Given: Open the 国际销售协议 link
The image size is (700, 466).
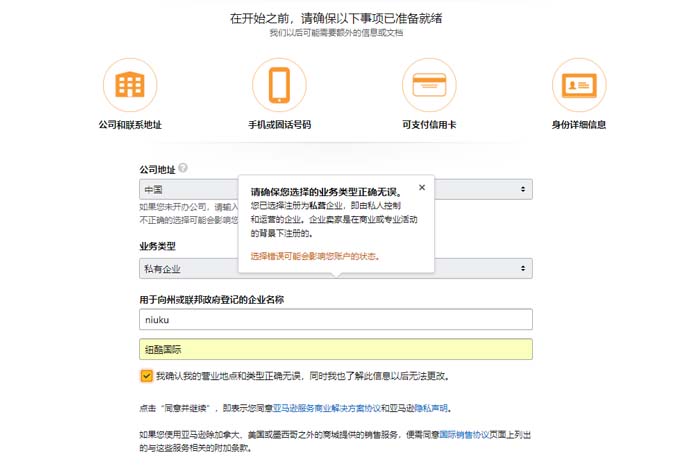Looking at the screenshot, I should (468, 434).
